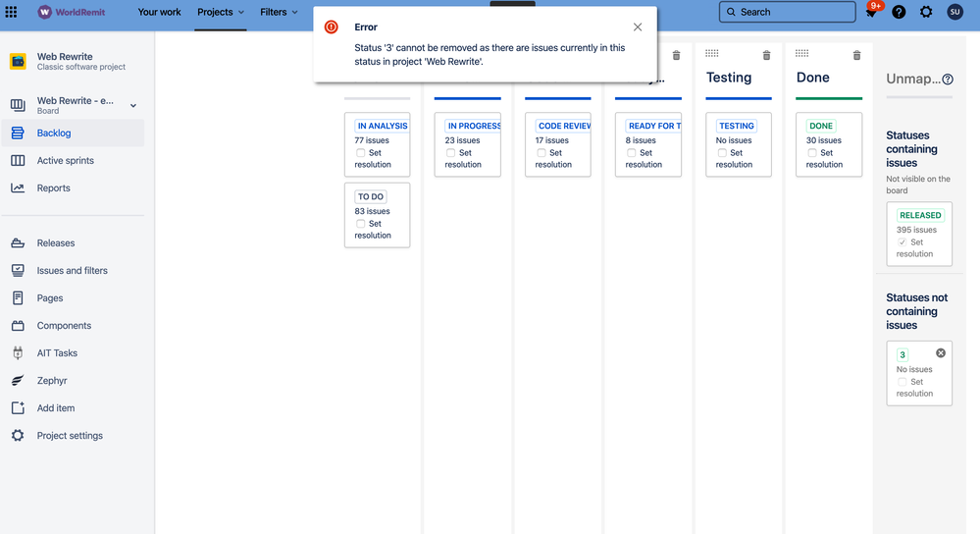Remove status 3 with the x icon
Viewport: 980px width, 534px height.
(941, 353)
